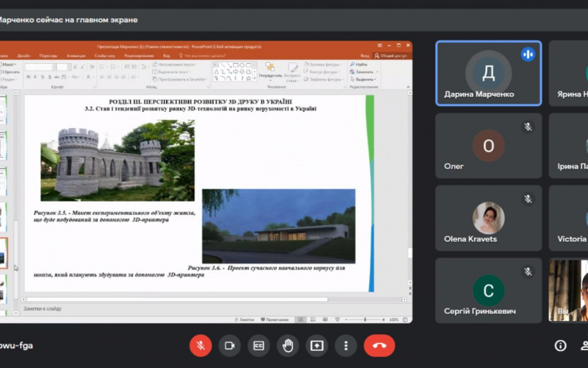
Task: Open the font size combo box
Action: point(64,67)
